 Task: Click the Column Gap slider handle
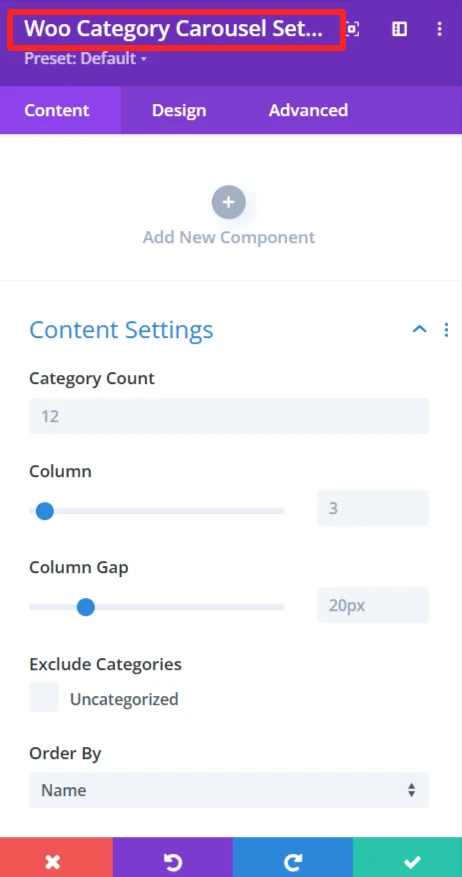click(86, 607)
